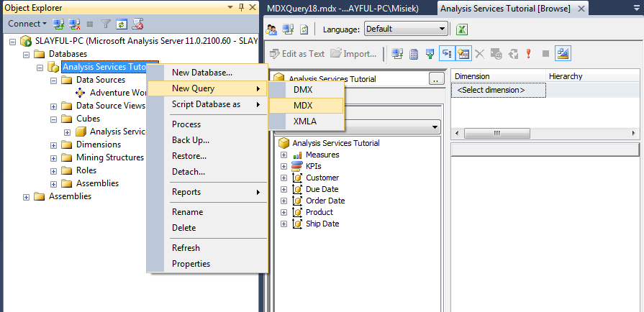Click the Select dimension cell
This screenshot has width=644, height=312.
coord(499,90)
